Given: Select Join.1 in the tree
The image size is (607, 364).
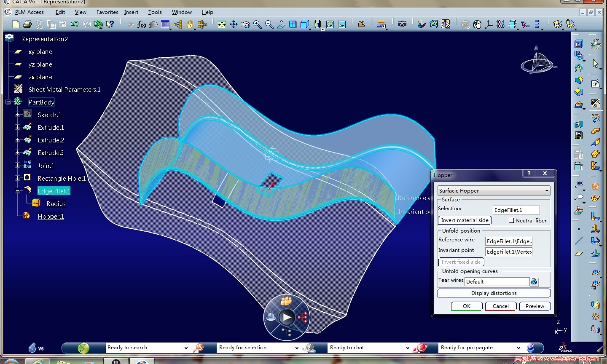Looking at the screenshot, I should pos(46,166).
